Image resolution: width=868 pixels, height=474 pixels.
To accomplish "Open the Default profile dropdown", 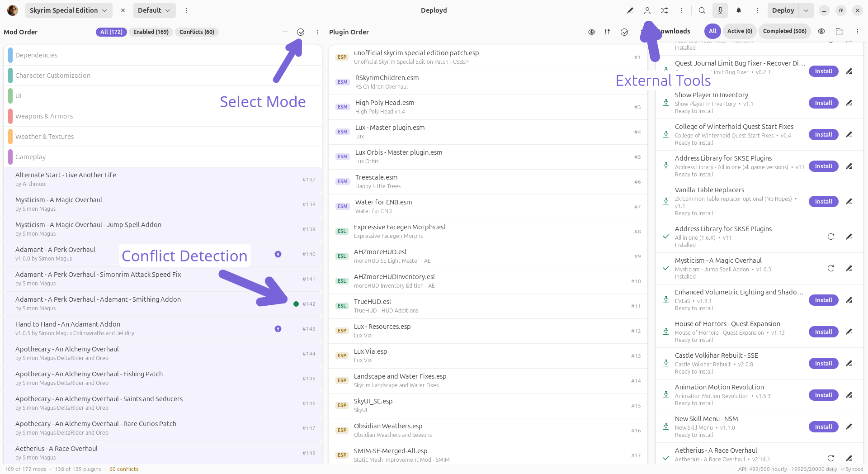I will click(154, 10).
